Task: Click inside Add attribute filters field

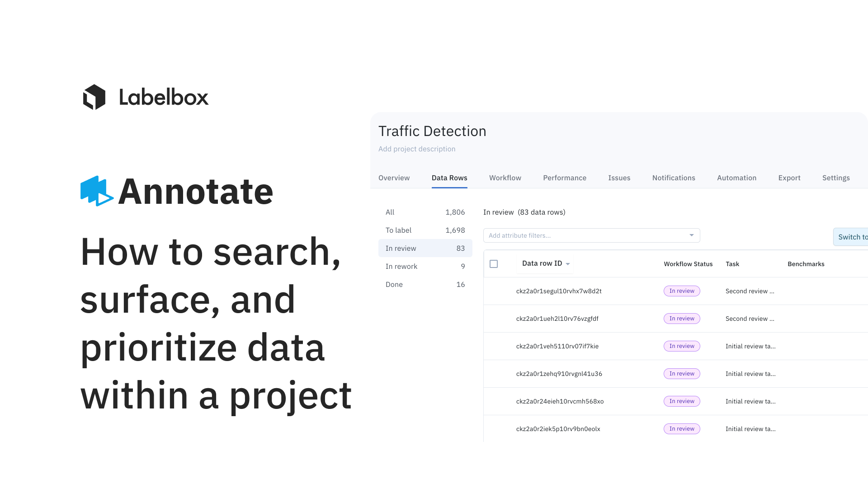Action: pos(583,235)
